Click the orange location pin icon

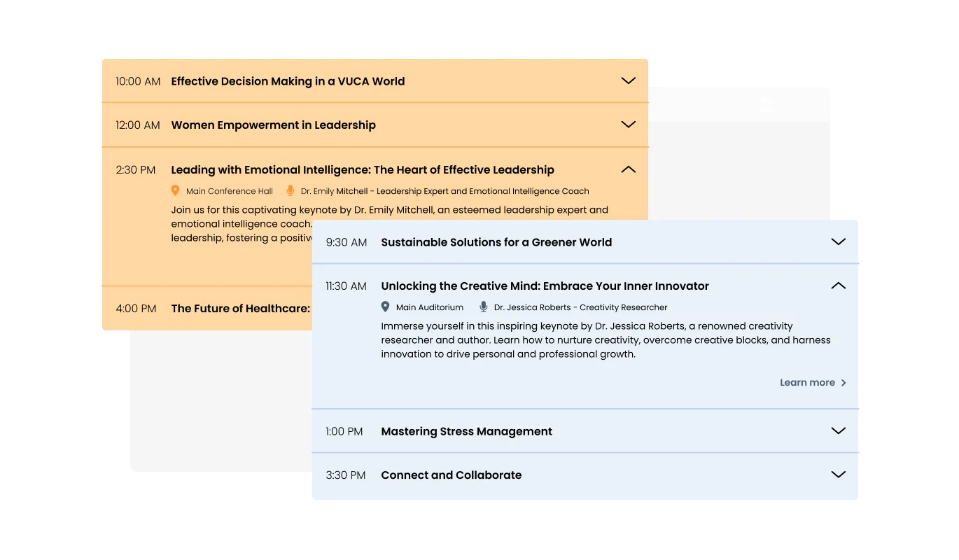tap(175, 190)
